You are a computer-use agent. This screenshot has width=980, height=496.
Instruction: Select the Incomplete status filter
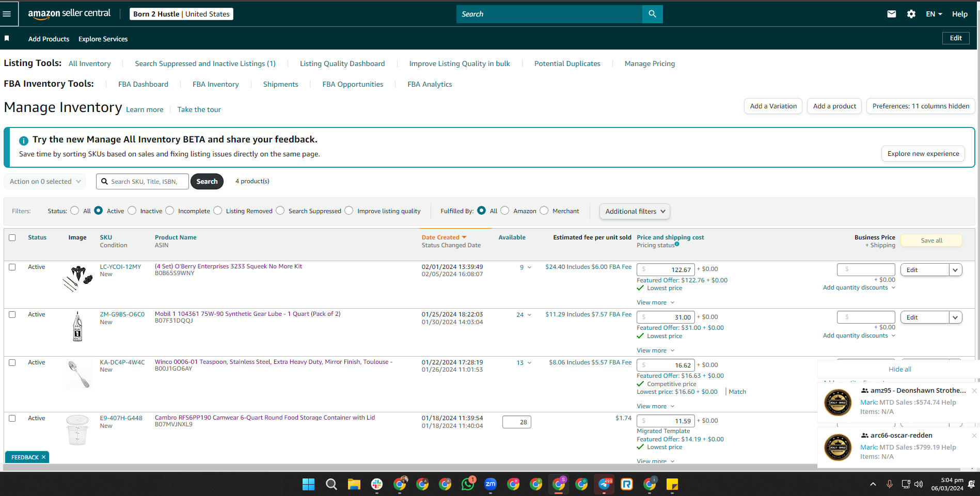click(x=170, y=211)
